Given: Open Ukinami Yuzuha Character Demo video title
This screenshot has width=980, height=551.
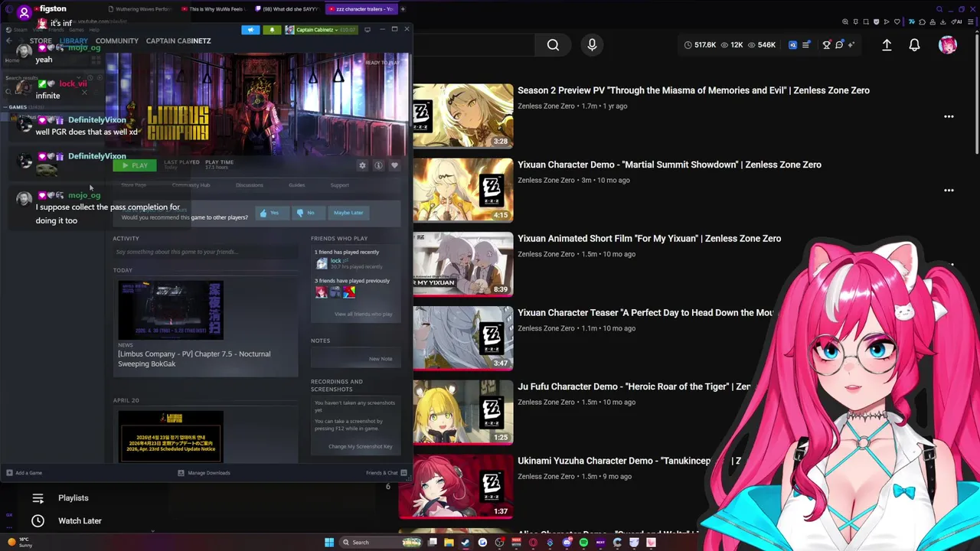Looking at the screenshot, I should click(629, 461).
